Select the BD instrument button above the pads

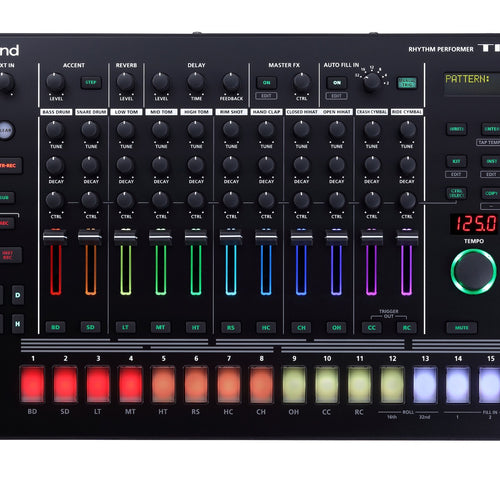click(x=55, y=327)
